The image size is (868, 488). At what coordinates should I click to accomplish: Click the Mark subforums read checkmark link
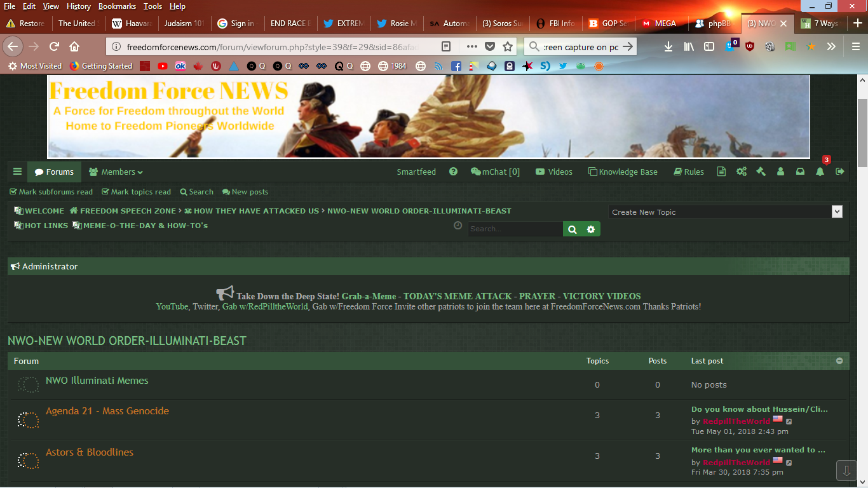tap(51, 192)
